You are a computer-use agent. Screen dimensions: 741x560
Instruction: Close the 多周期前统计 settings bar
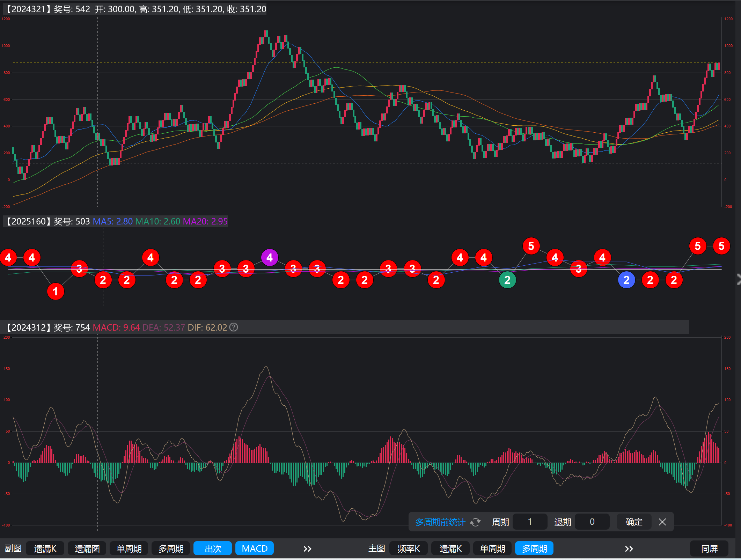click(662, 522)
